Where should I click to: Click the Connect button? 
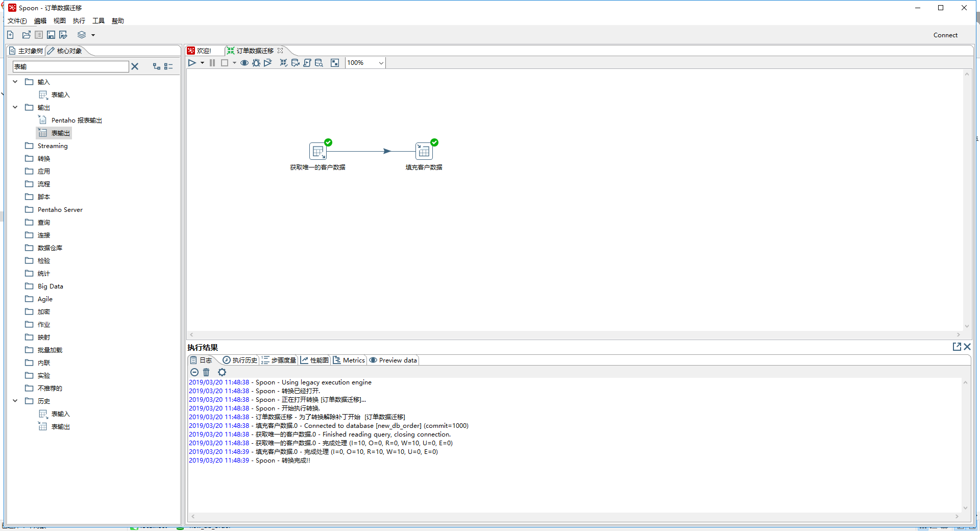click(x=945, y=35)
